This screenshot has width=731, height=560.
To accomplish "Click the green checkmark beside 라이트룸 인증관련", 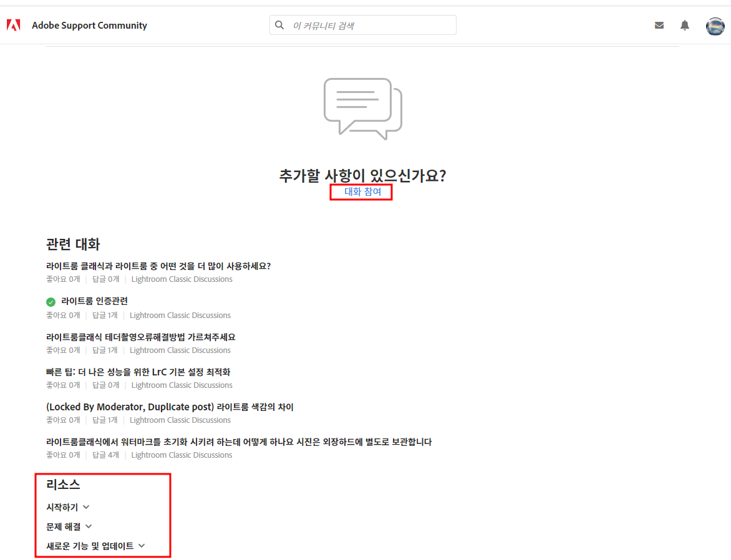I will [x=51, y=301].
